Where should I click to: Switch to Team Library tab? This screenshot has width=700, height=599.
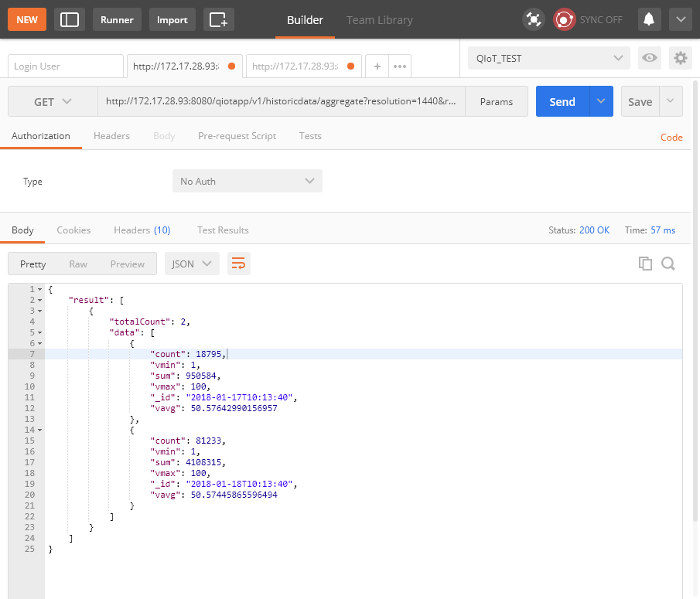tap(379, 19)
